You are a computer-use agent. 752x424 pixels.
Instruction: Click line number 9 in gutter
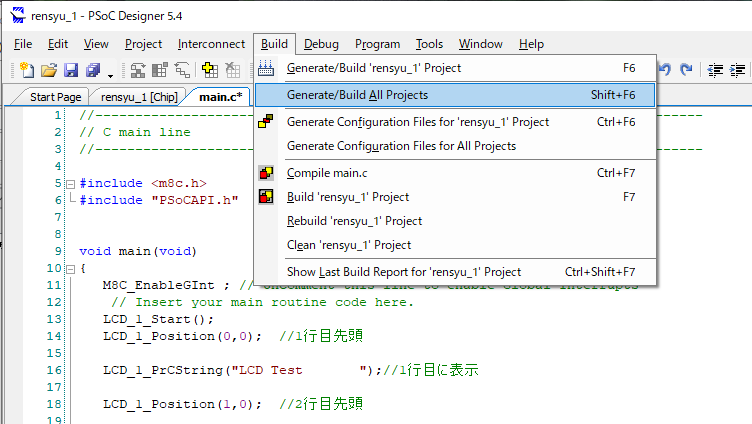coord(58,251)
